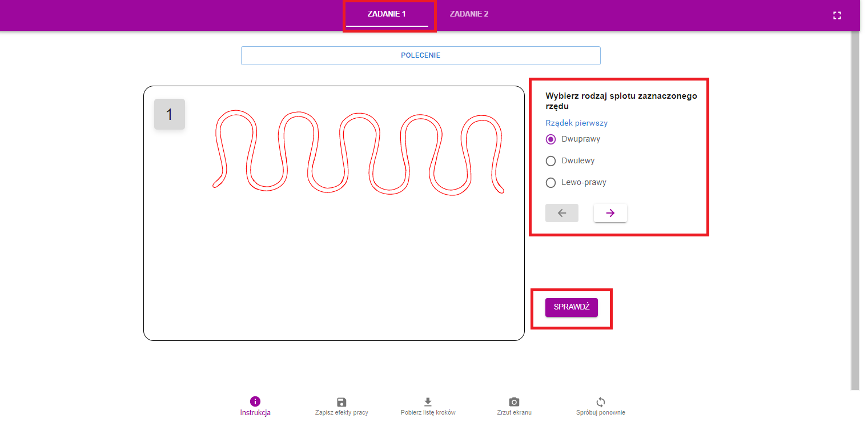Screen dimensions: 868x426
Task: Click the Spróbuj ponownie retry icon
Action: click(x=600, y=402)
